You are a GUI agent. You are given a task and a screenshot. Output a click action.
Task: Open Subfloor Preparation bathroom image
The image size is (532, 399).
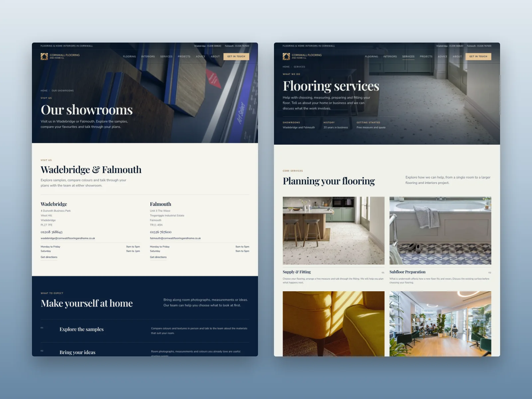[x=440, y=230]
